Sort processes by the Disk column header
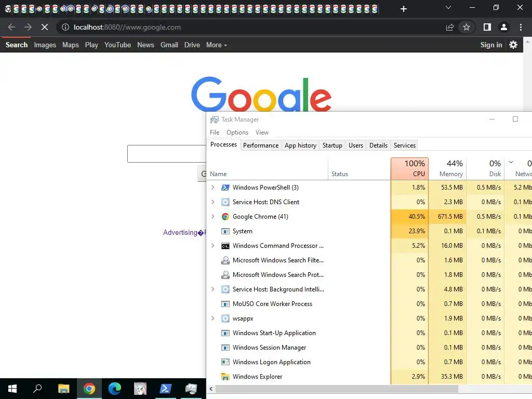The height and width of the screenshot is (399, 532). (486, 169)
